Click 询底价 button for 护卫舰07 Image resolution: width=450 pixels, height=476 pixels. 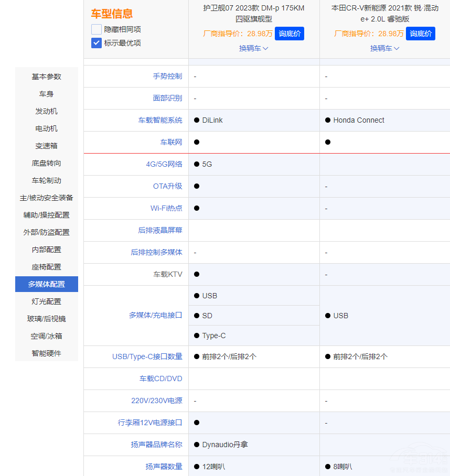tap(290, 34)
